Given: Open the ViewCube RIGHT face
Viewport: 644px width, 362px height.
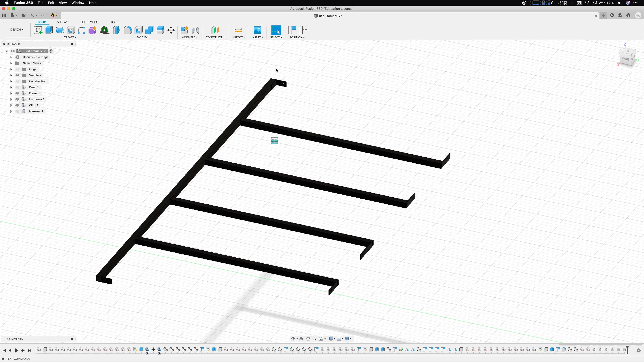Looking at the screenshot, I should pos(625,59).
